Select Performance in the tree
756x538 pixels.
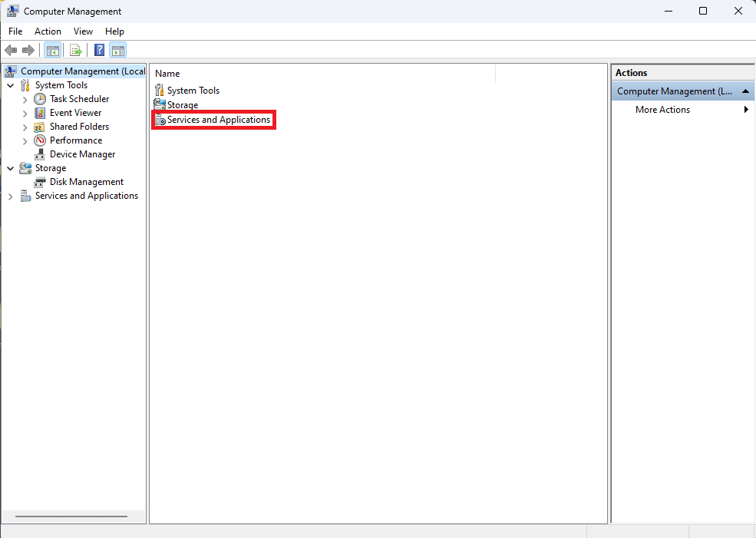point(76,140)
